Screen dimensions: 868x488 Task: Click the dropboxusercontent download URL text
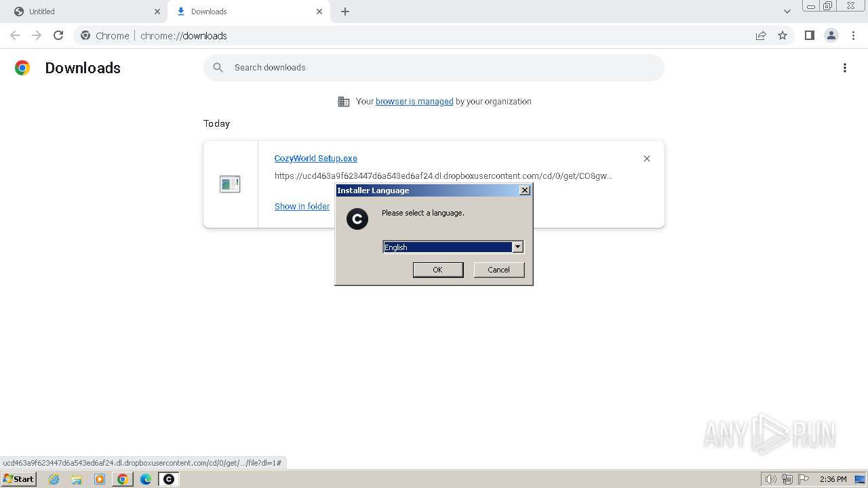click(x=443, y=176)
